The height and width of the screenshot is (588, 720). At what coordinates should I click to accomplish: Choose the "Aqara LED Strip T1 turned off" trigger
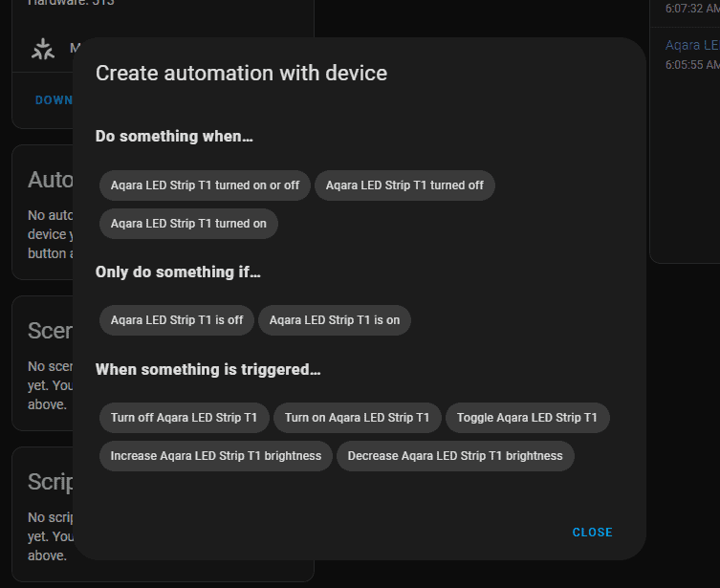pos(404,185)
